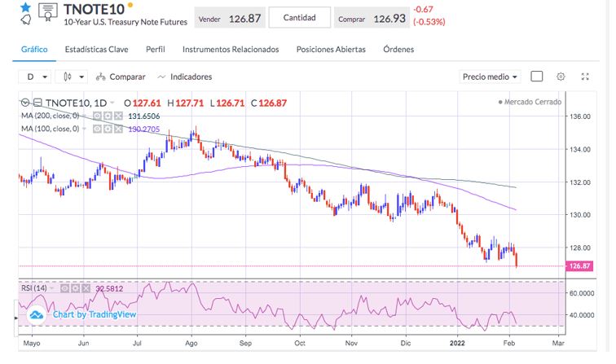Click the TNOTE10 instrument title

(94, 9)
